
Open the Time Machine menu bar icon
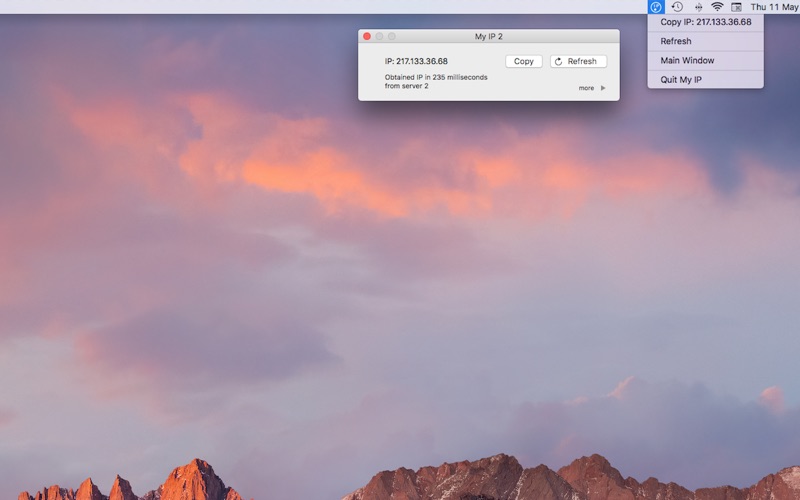point(677,7)
